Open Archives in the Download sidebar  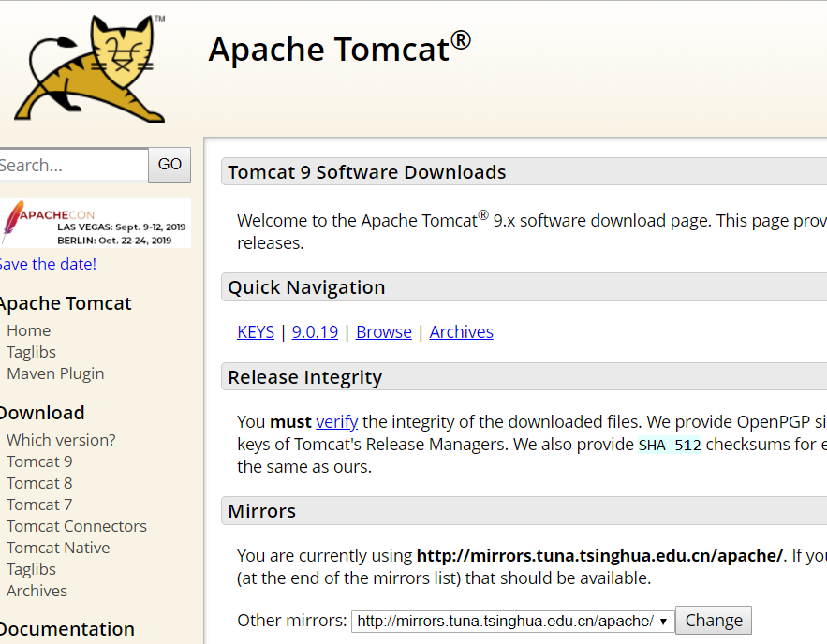click(x=37, y=592)
